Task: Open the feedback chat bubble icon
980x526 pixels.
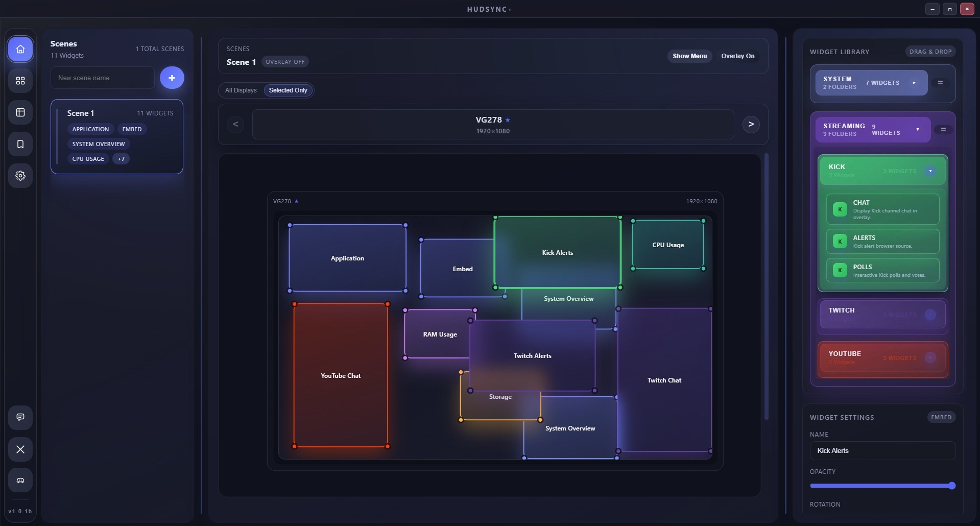Action: [20, 417]
